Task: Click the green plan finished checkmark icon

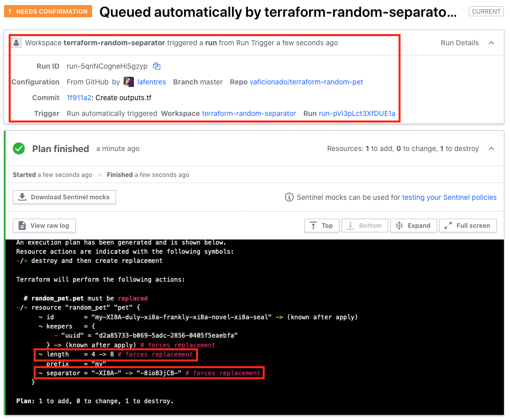Action: [x=19, y=148]
